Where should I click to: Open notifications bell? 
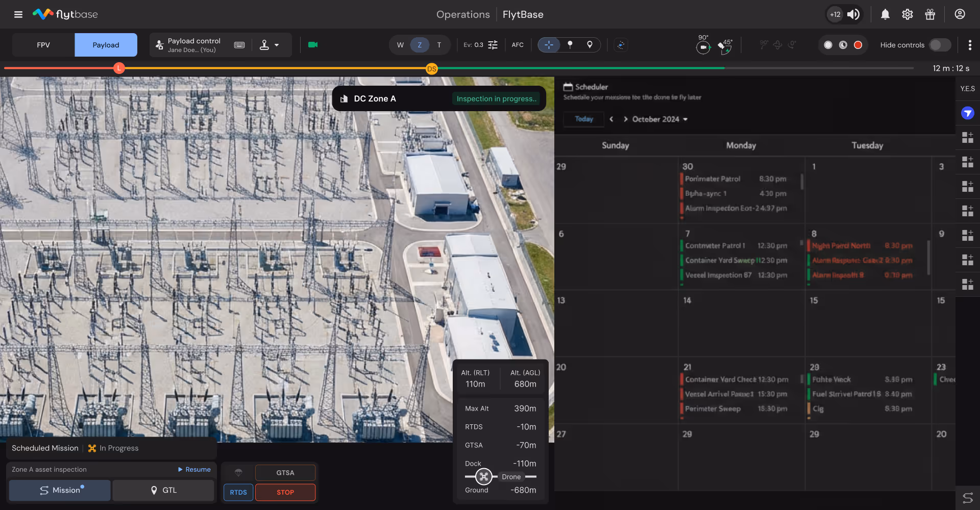pyautogui.click(x=885, y=14)
